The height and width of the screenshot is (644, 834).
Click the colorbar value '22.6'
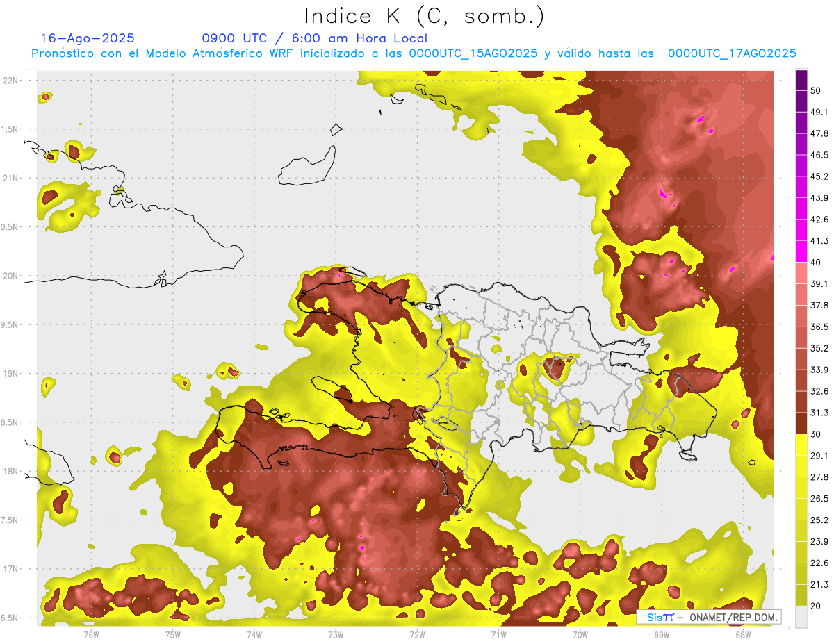pos(819,563)
